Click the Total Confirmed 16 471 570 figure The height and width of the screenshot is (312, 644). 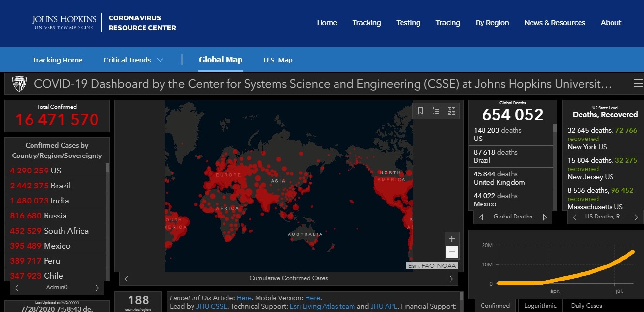point(57,119)
